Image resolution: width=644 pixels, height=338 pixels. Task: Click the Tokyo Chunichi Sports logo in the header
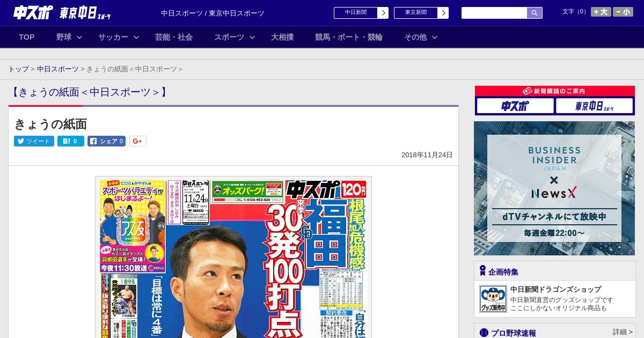pos(85,13)
